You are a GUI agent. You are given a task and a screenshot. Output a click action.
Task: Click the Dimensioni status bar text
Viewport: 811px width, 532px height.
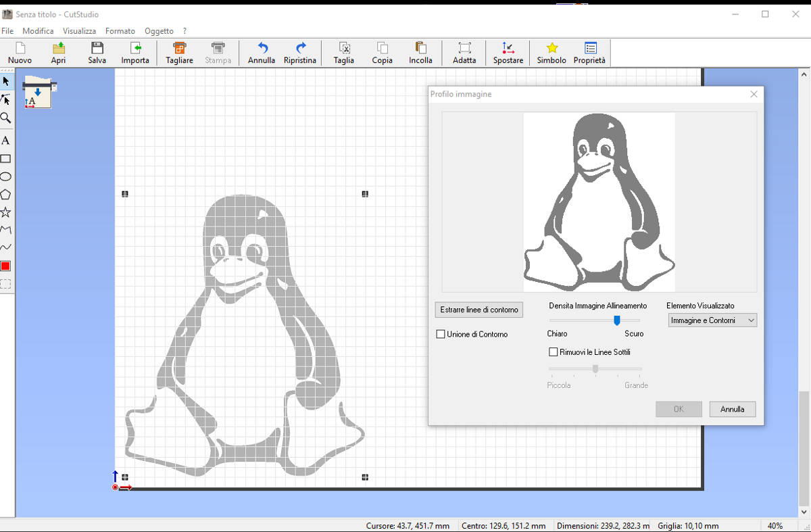click(603, 525)
